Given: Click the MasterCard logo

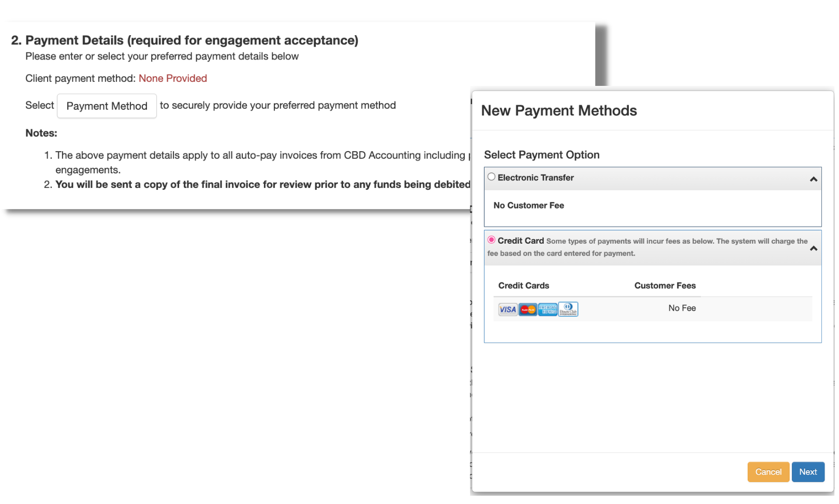Looking at the screenshot, I should click(527, 309).
